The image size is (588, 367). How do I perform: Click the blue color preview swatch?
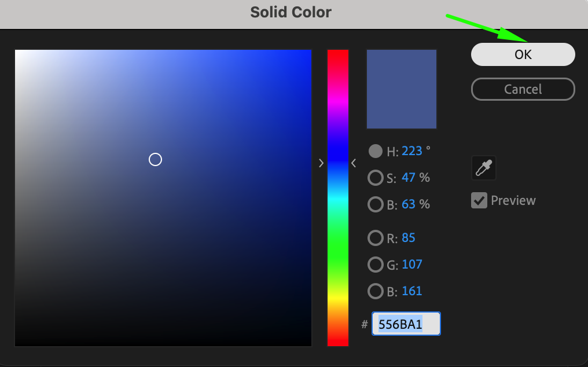tap(401, 89)
